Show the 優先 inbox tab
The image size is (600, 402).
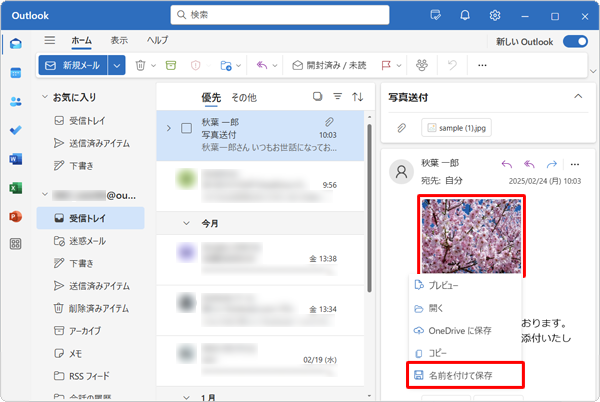(x=211, y=98)
